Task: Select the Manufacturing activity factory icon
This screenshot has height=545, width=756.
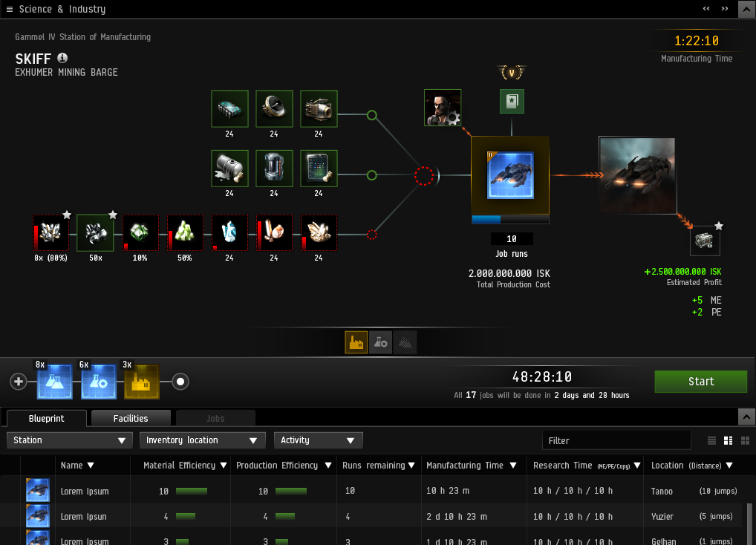Action: point(356,342)
